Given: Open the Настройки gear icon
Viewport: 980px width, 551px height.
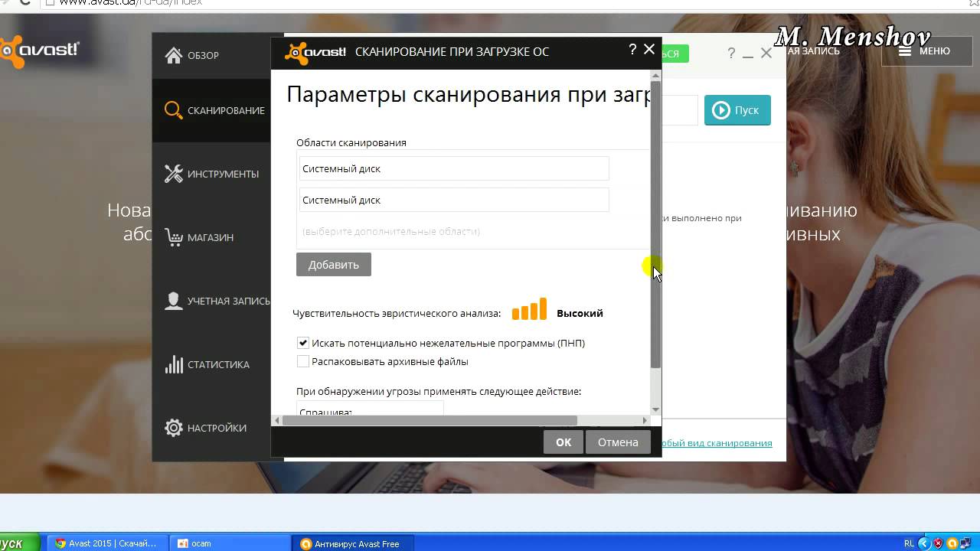Looking at the screenshot, I should tap(174, 428).
